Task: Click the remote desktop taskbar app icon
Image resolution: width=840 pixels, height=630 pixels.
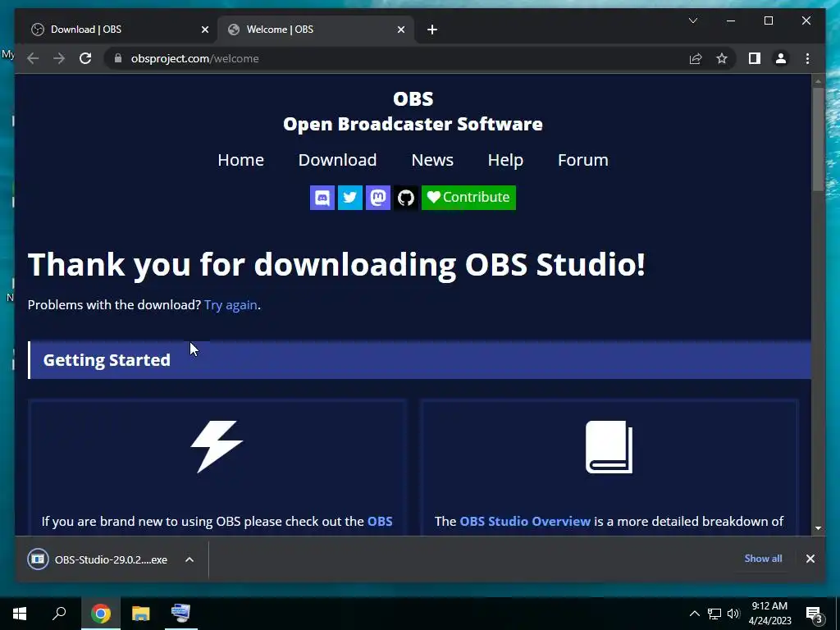Action: pos(180,614)
